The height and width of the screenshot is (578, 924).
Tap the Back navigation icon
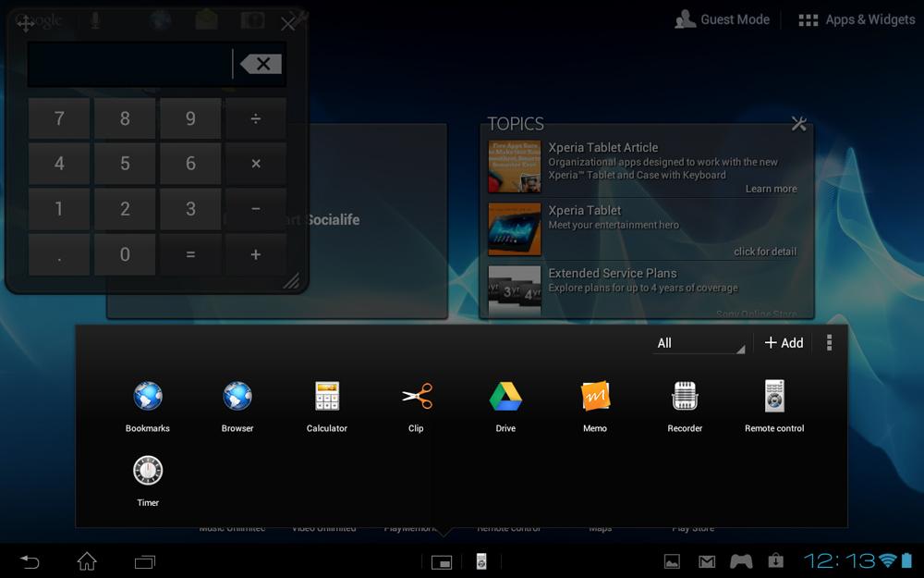[x=30, y=561]
